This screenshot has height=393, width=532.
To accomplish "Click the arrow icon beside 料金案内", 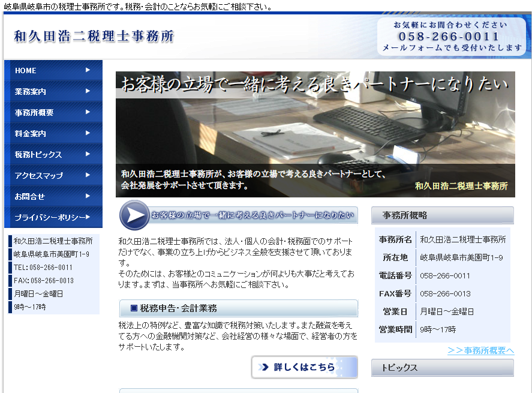I will 88,133.
